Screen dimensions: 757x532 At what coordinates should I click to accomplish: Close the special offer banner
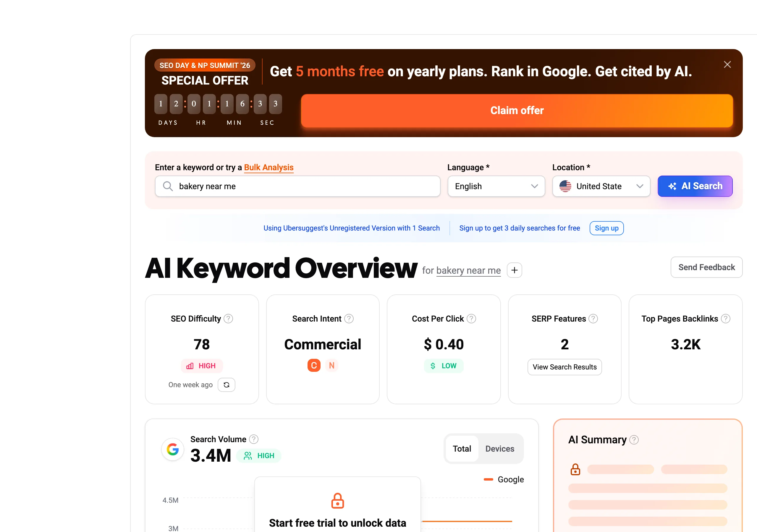(727, 64)
